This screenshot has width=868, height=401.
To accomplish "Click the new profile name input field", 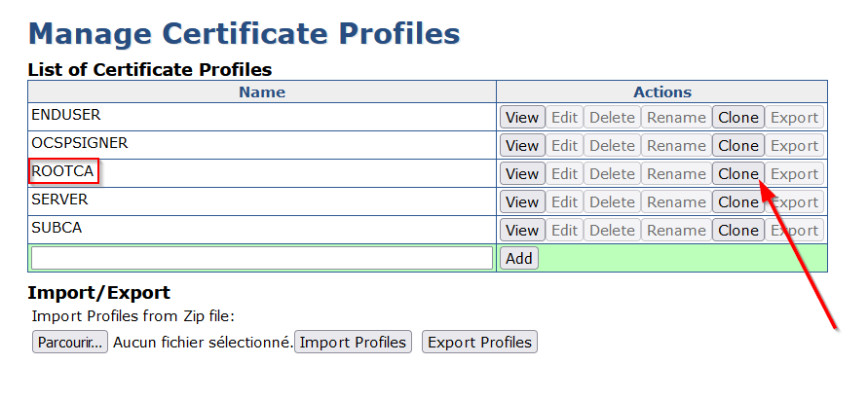I will coord(262,258).
